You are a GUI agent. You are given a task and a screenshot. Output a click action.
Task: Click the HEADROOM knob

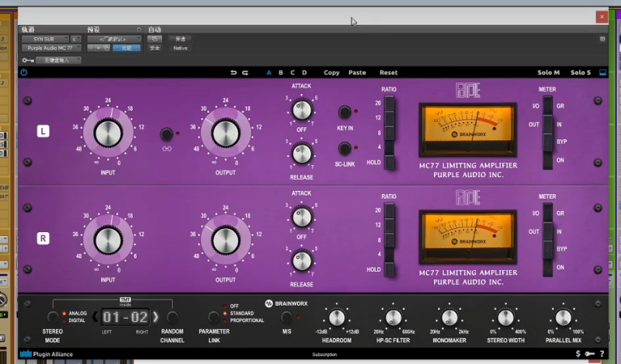(x=337, y=317)
